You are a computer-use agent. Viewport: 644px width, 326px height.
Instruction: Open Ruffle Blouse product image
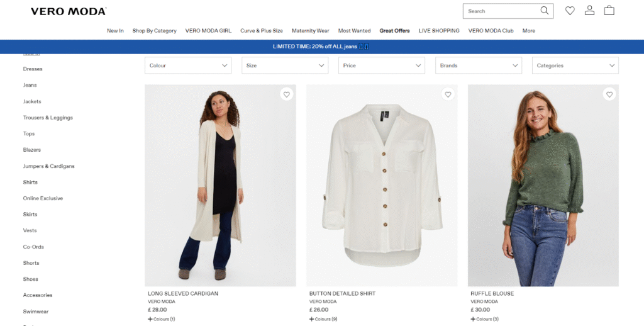coord(543,186)
